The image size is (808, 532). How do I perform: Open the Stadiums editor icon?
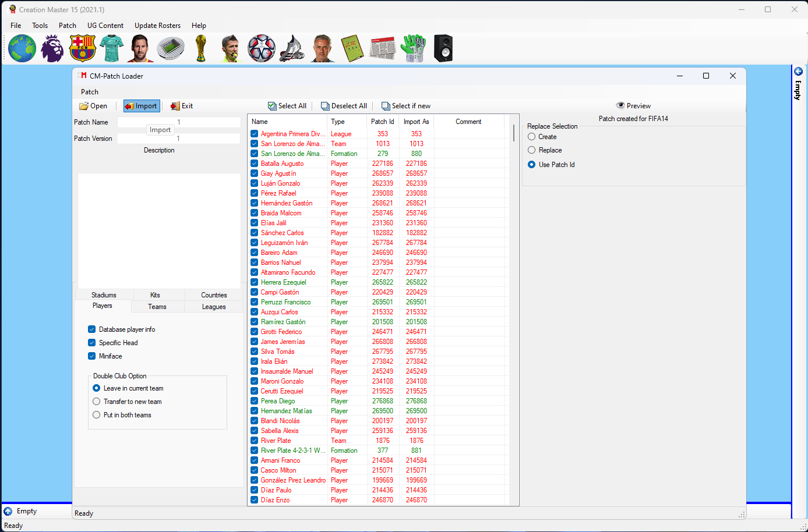pyautogui.click(x=171, y=48)
